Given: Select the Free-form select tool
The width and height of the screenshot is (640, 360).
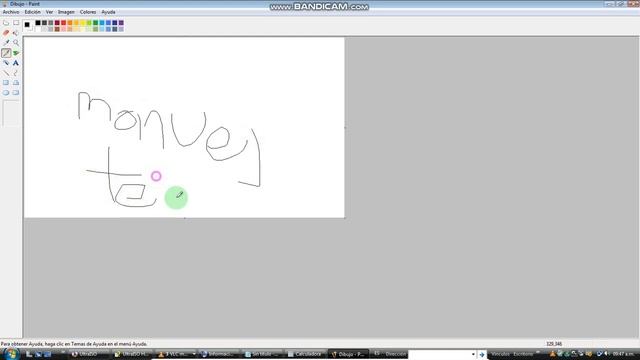Looking at the screenshot, I should click(x=6, y=23).
